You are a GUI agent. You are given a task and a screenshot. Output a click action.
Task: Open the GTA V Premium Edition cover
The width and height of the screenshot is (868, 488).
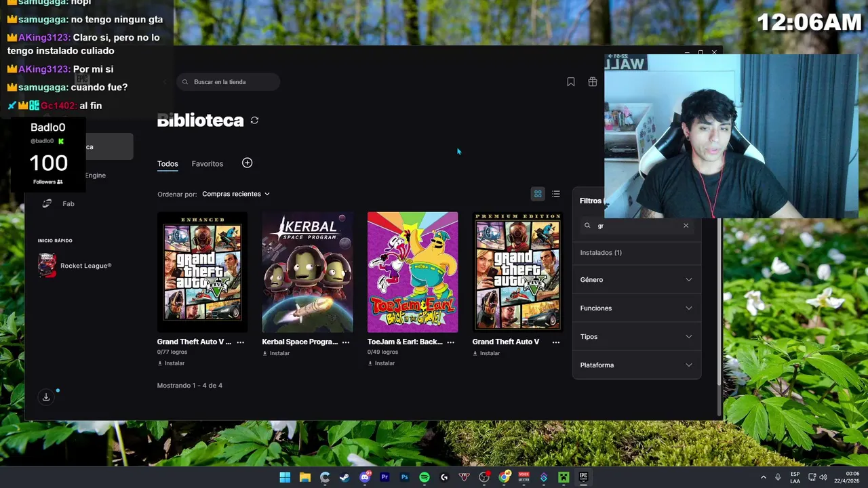517,272
